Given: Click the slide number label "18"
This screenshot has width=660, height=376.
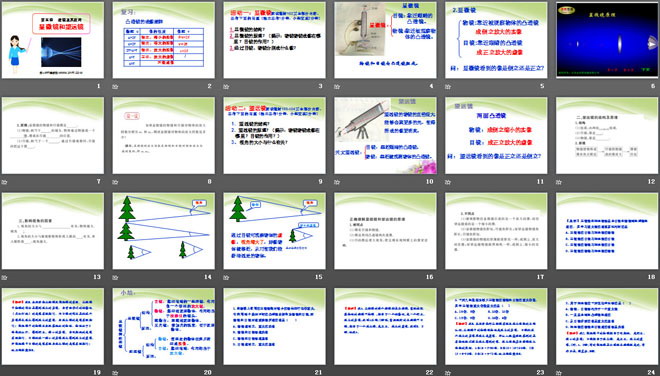Looking at the screenshot, I should point(652,277).
